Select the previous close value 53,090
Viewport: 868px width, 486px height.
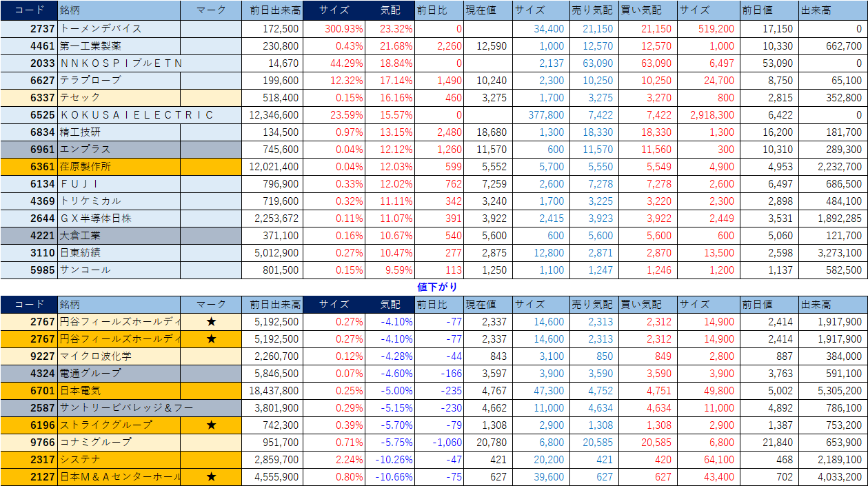(x=778, y=63)
